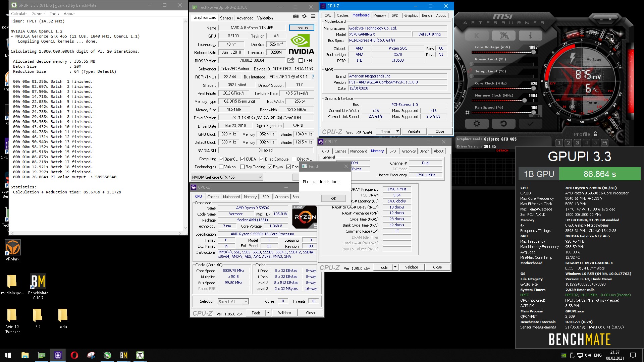Screen dimensions: 644x362
Task: Toggle Afterburner fan speed Auto button
Action: pos(537,116)
